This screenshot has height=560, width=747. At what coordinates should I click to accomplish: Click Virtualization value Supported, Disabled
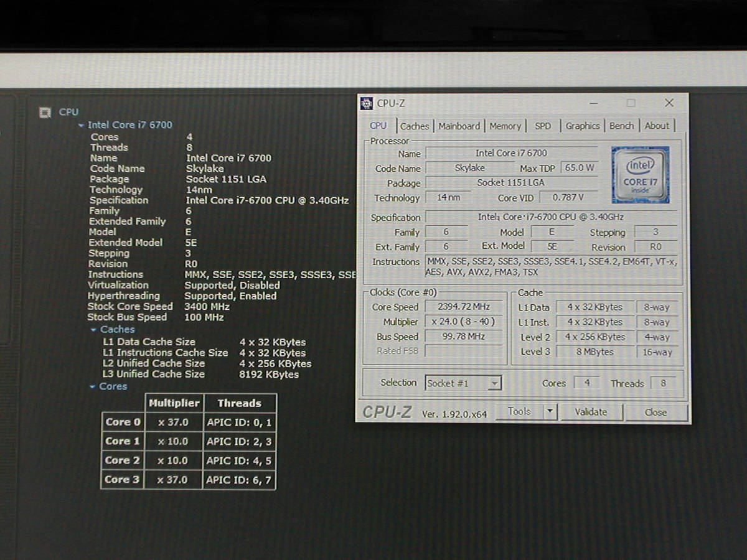click(x=232, y=286)
